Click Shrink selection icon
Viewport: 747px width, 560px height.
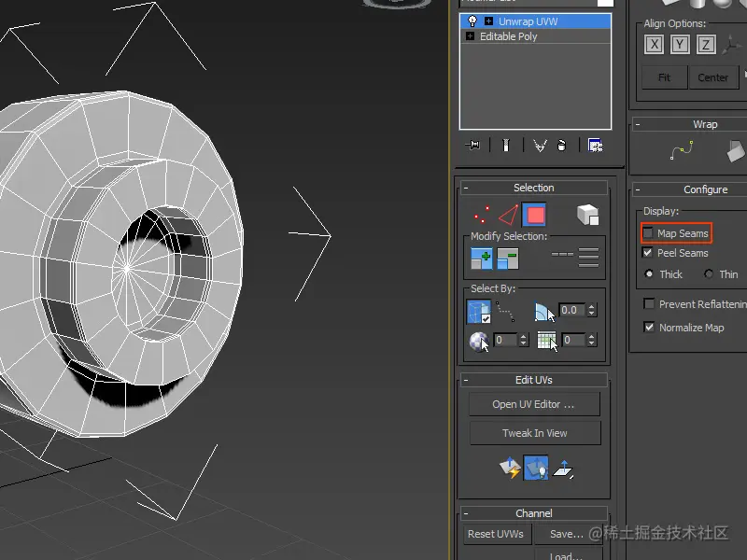click(x=508, y=259)
